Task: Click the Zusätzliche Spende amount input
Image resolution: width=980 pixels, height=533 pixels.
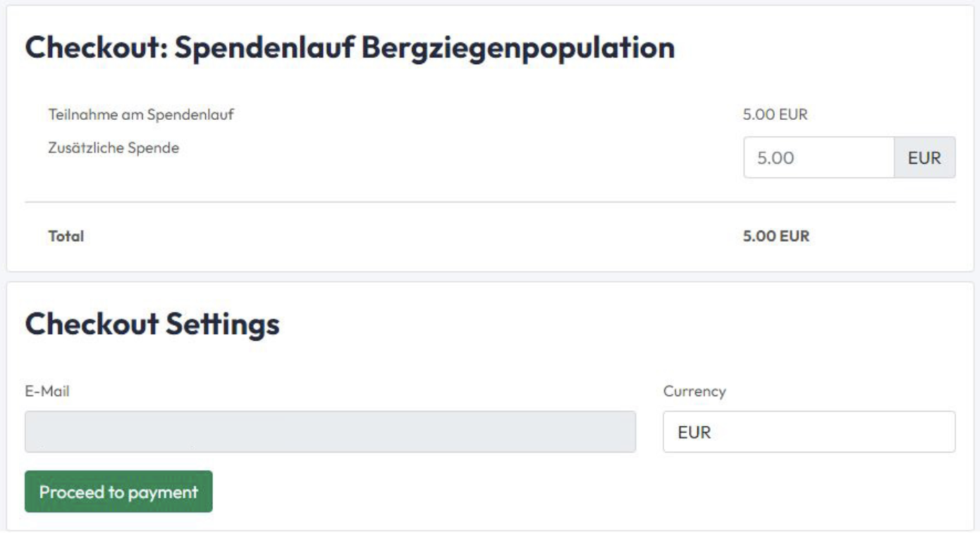Action: tap(819, 157)
